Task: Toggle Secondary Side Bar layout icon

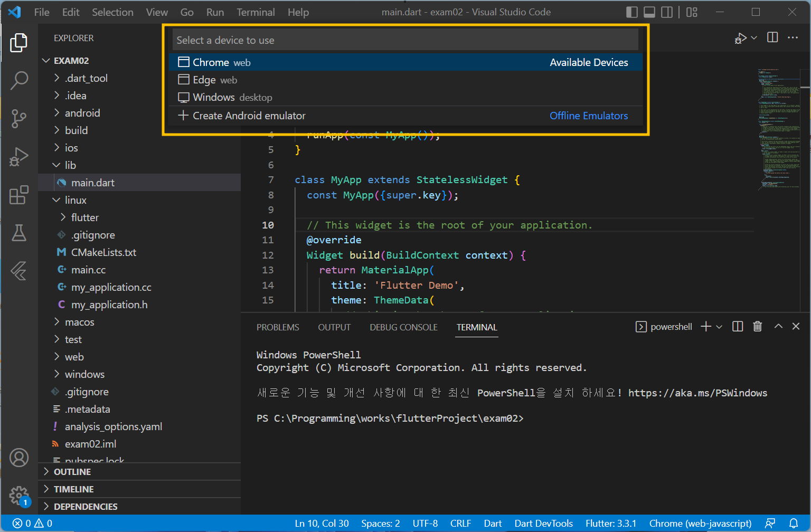Action: pyautogui.click(x=667, y=12)
